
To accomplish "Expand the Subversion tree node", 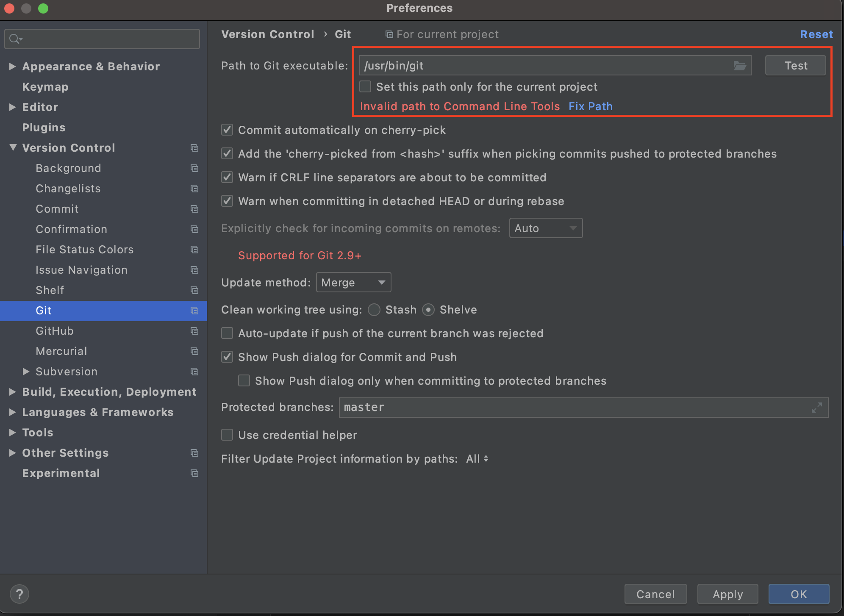I will click(x=26, y=372).
